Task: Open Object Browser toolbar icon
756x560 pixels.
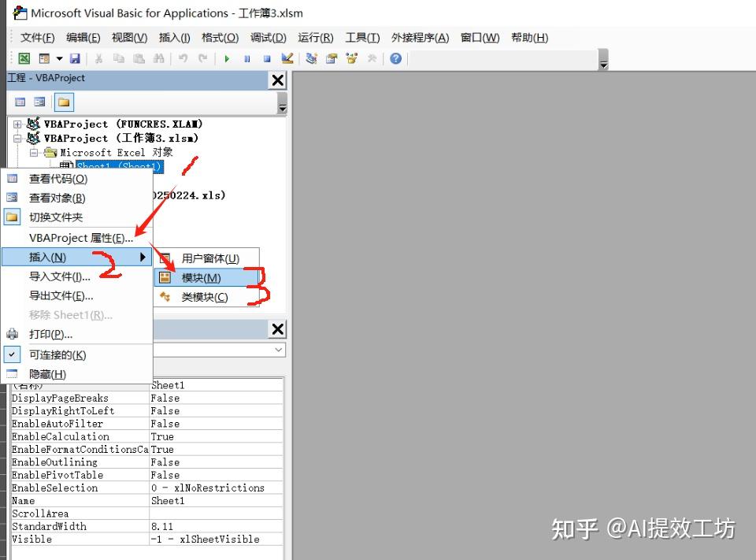Action: pyautogui.click(x=352, y=58)
